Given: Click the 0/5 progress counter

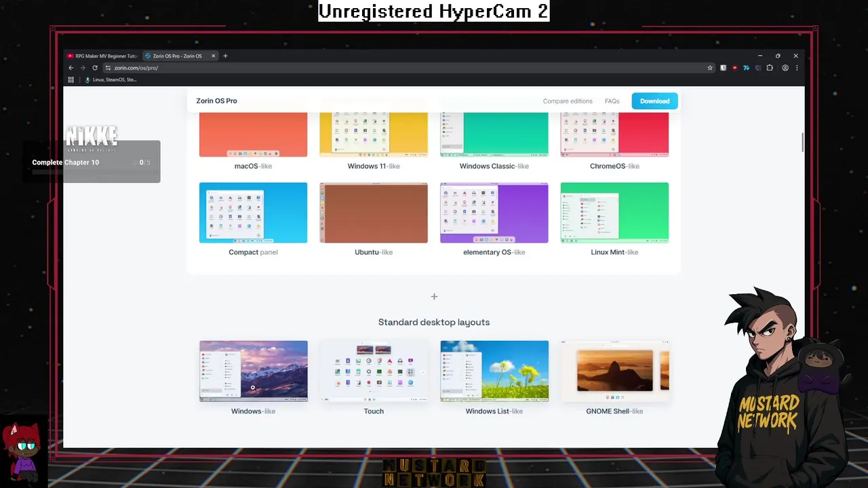Looking at the screenshot, I should (145, 163).
